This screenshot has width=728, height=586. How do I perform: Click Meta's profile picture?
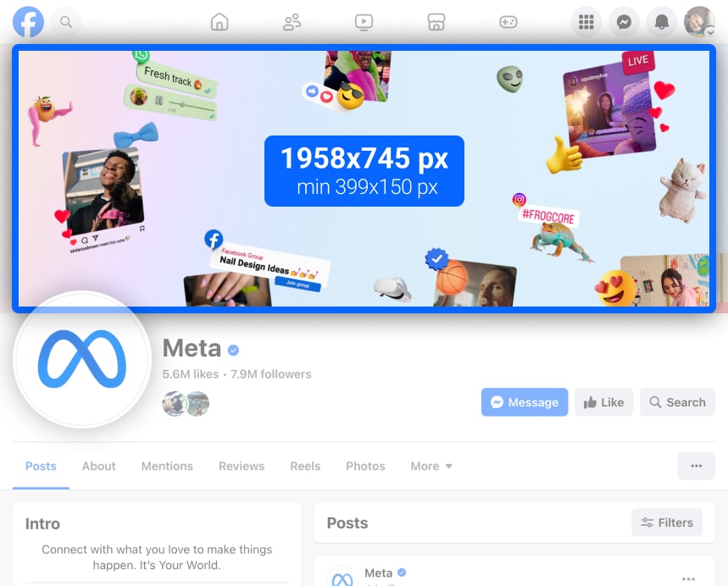(81, 360)
